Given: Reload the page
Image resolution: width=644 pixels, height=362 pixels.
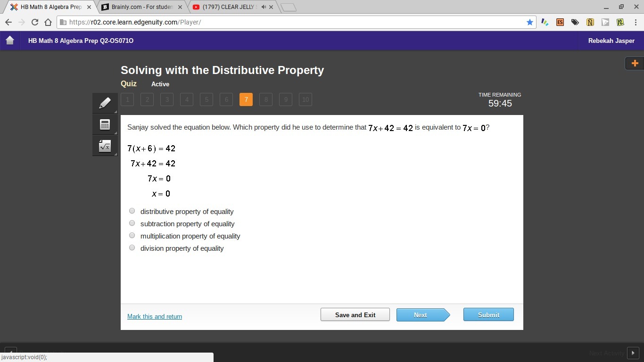Looking at the screenshot, I should [x=35, y=22].
